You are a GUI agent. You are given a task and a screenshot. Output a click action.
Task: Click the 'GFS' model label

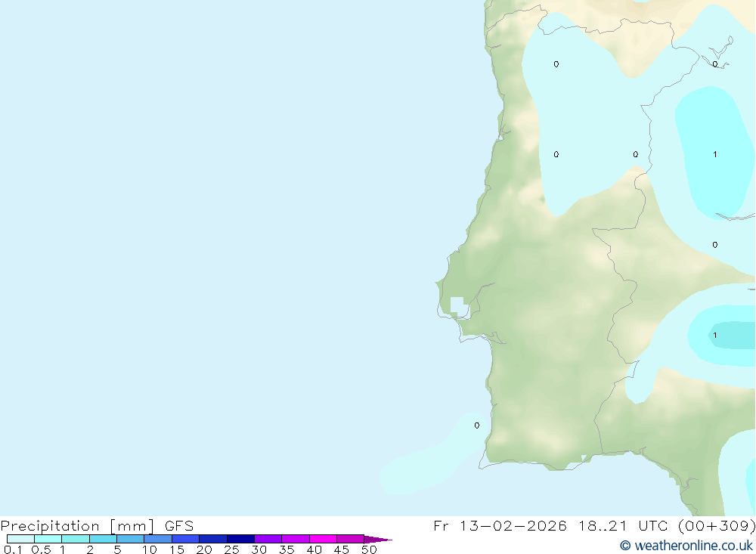[x=179, y=525]
